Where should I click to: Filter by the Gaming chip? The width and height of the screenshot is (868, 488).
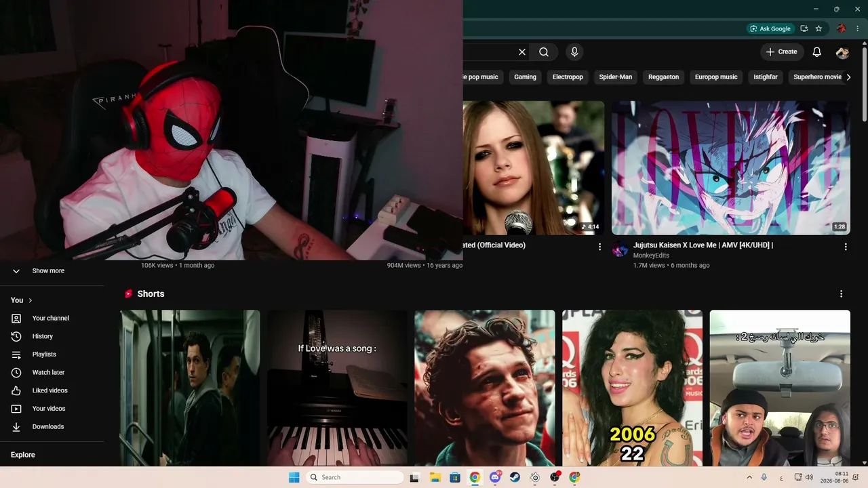[x=525, y=77]
